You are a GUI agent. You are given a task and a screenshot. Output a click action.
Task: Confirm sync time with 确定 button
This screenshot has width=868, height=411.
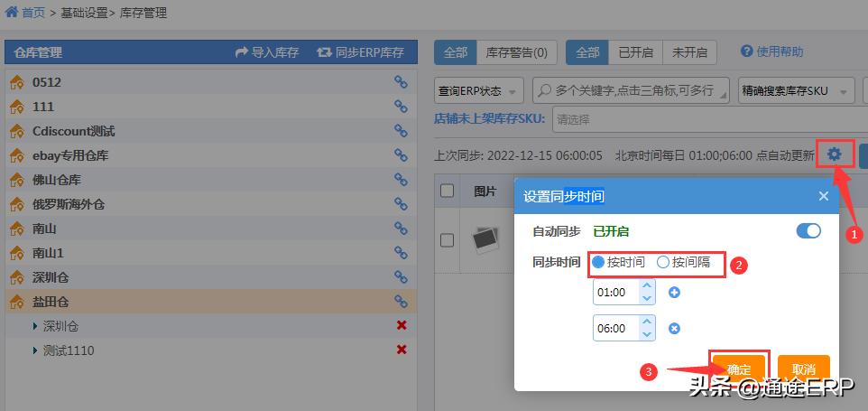[x=739, y=370]
